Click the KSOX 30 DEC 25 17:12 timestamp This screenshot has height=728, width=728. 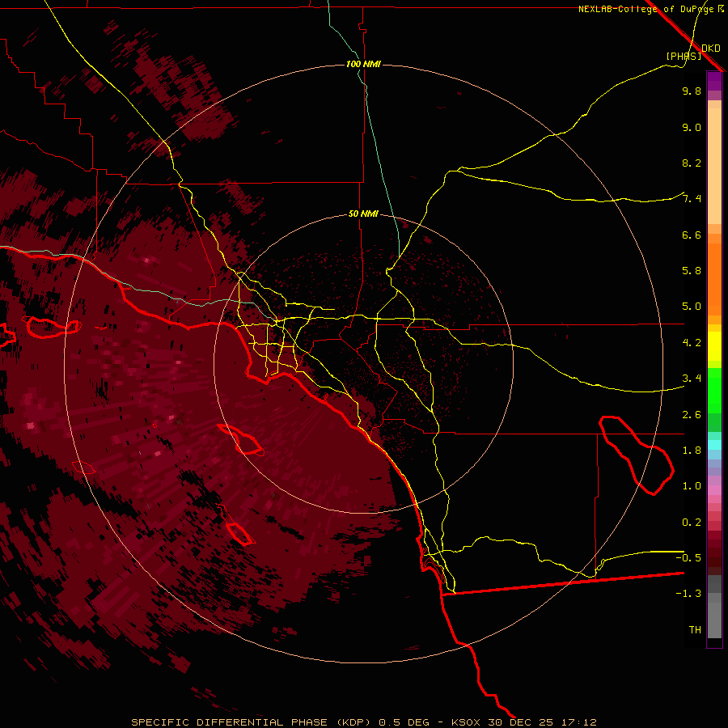523,722
